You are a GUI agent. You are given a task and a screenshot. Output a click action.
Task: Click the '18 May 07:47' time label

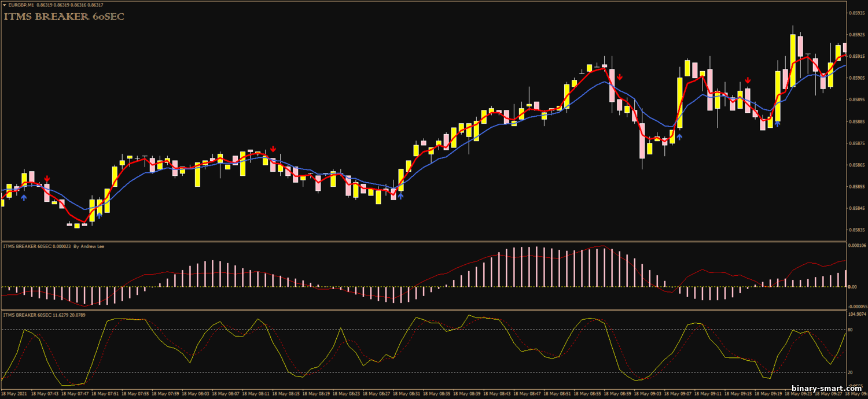[x=75, y=393]
